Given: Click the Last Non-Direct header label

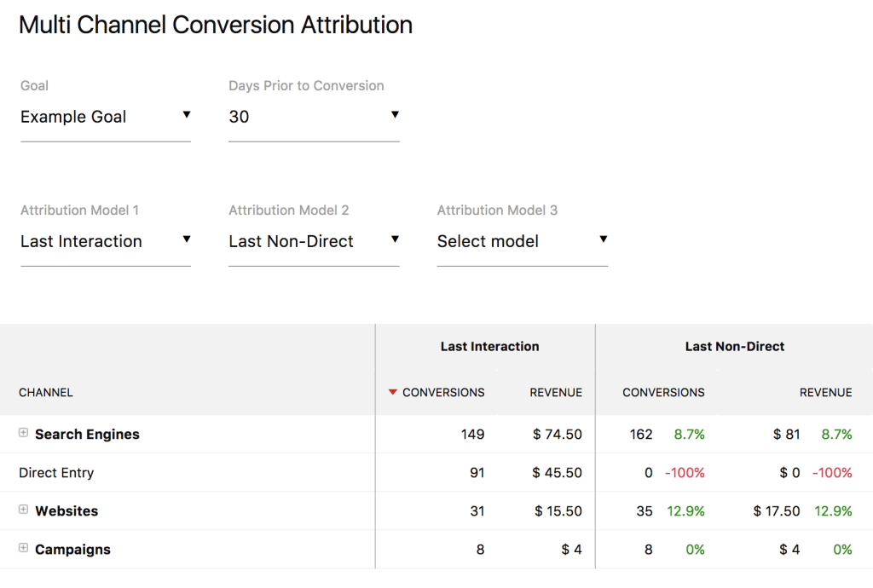Looking at the screenshot, I should point(734,346).
